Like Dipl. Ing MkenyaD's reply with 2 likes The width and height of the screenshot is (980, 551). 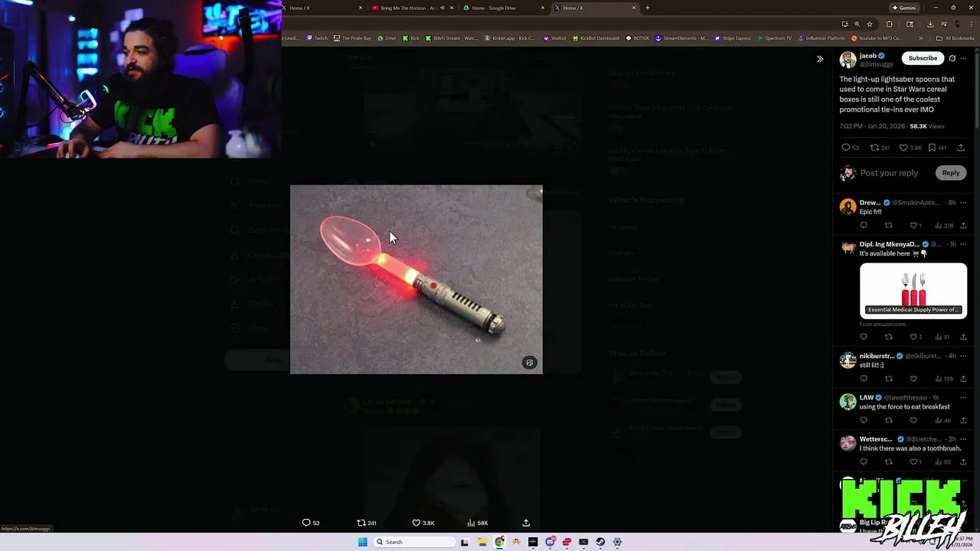[x=915, y=337]
